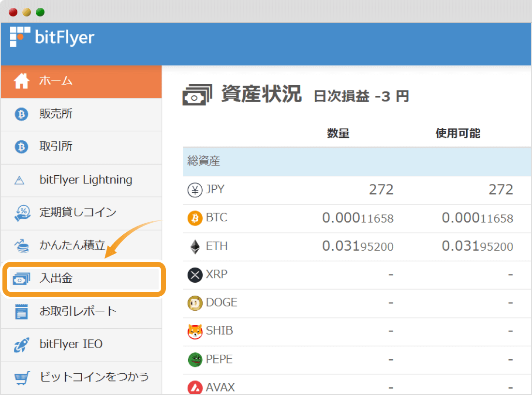The width and height of the screenshot is (532, 395).
Task: Click the black XRP icon
Action: click(x=195, y=275)
